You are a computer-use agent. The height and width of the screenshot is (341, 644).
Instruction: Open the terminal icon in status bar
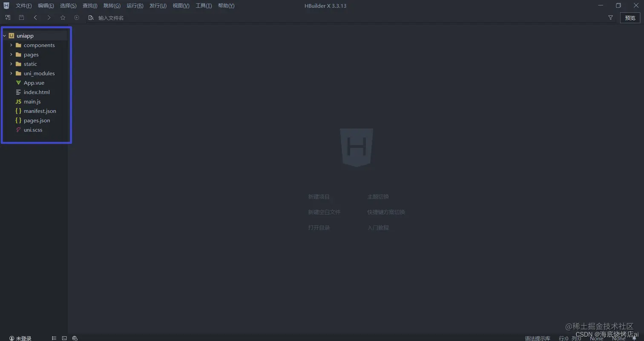(64, 338)
